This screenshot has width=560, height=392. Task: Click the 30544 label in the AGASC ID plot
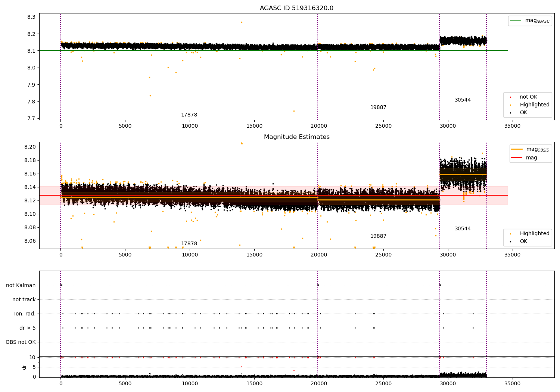[x=463, y=100]
